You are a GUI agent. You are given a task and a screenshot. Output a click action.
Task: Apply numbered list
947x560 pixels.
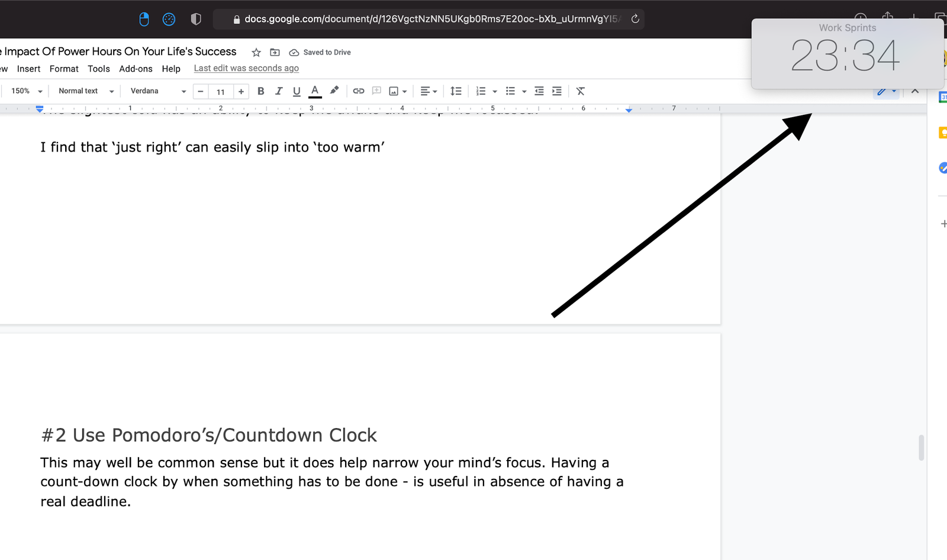(x=481, y=91)
